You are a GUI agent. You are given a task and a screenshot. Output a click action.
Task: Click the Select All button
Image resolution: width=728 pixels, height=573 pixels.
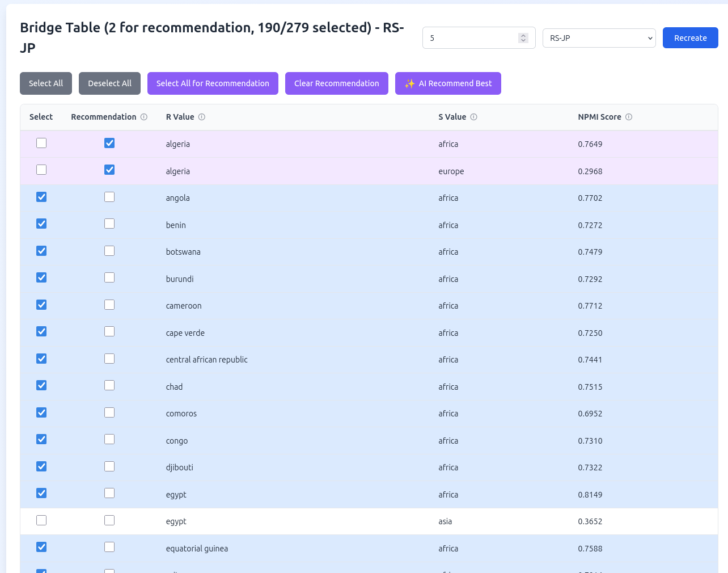click(x=46, y=83)
